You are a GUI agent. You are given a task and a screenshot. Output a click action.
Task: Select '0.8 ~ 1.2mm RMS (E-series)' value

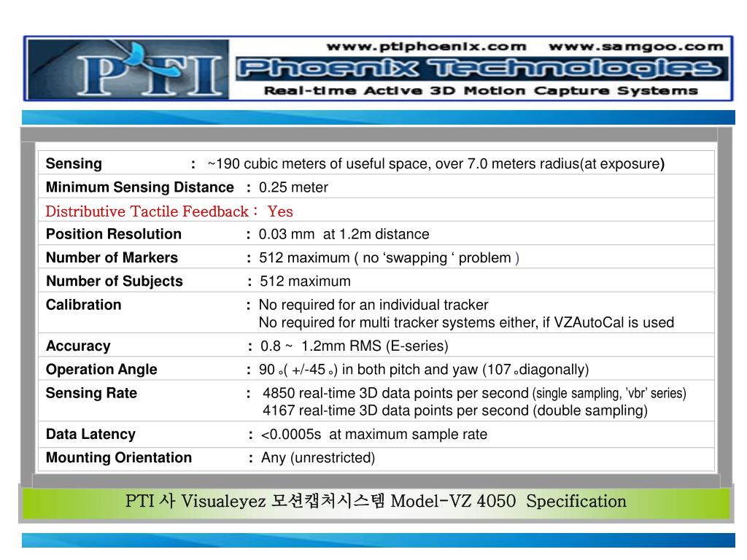(355, 346)
